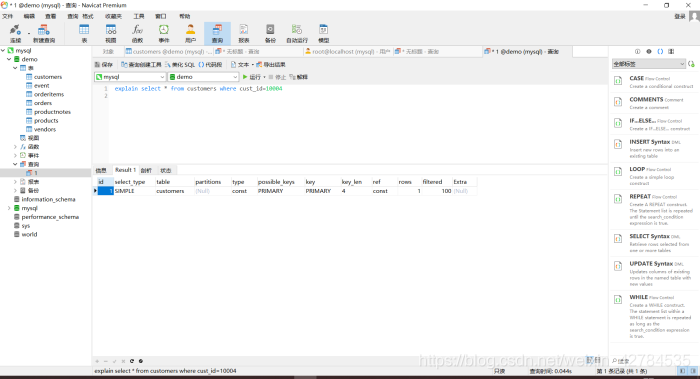Collapse the 表 (Tables) tree node
The width and height of the screenshot is (700, 379).
(x=15, y=68)
